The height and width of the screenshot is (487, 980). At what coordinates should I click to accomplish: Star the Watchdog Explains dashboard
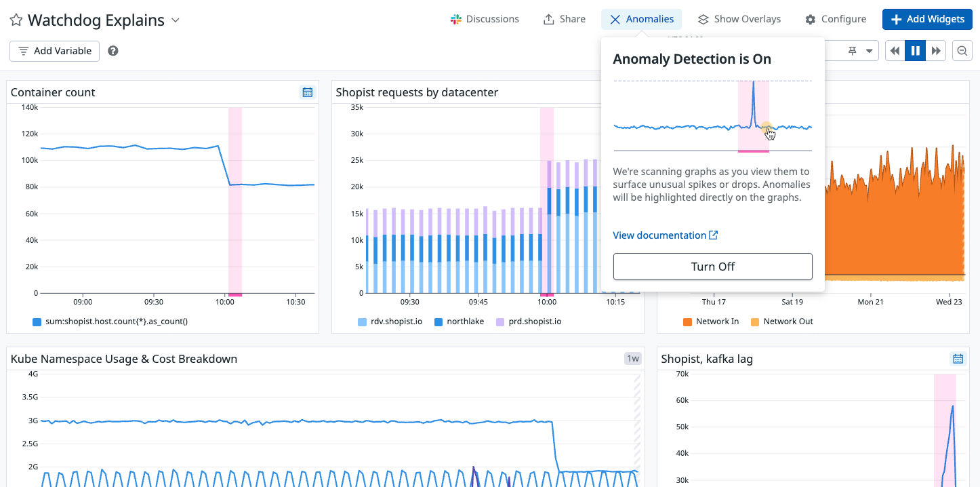[16, 20]
